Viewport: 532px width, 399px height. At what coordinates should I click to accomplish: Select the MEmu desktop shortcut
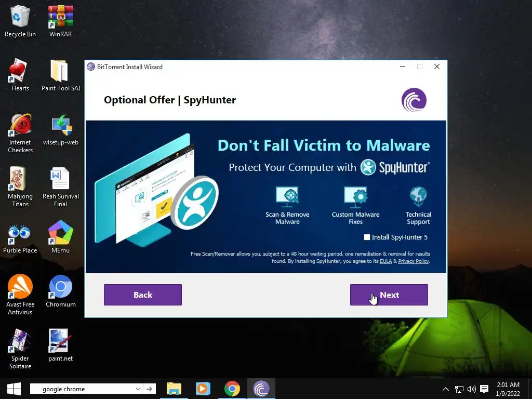(x=60, y=237)
